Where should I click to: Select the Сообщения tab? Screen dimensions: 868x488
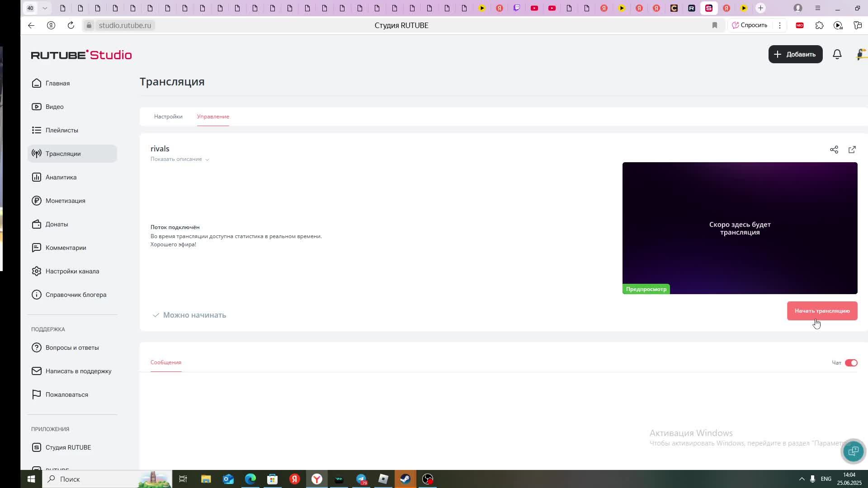[166, 362]
